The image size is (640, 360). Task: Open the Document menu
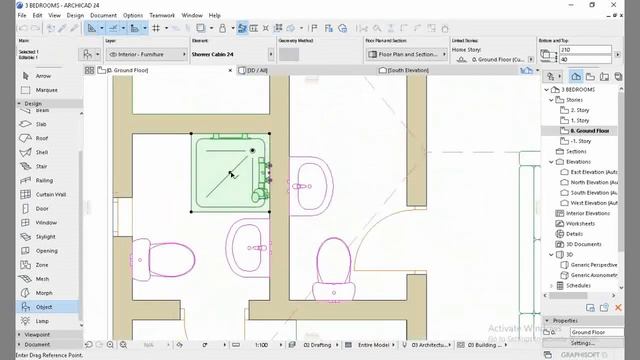click(x=103, y=16)
